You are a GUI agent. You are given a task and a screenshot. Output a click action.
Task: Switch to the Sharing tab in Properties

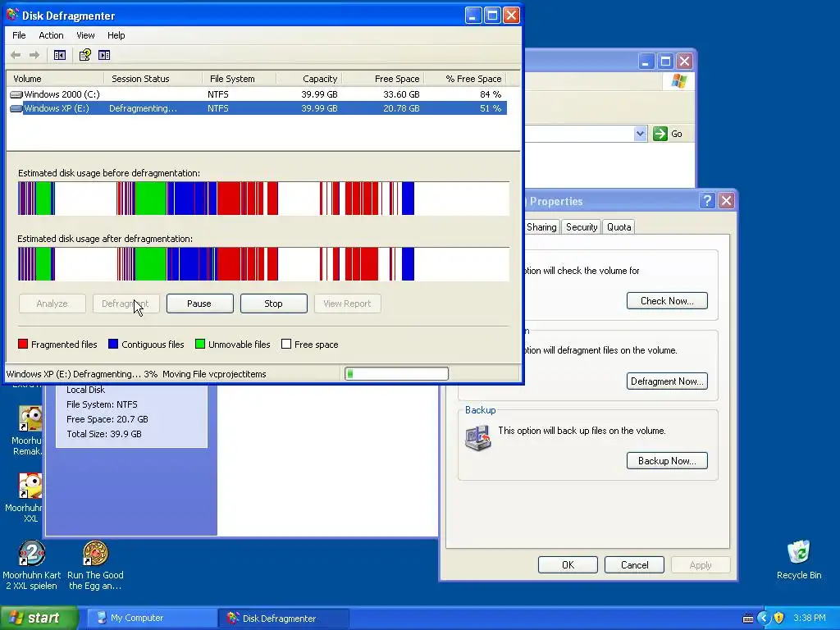(541, 227)
